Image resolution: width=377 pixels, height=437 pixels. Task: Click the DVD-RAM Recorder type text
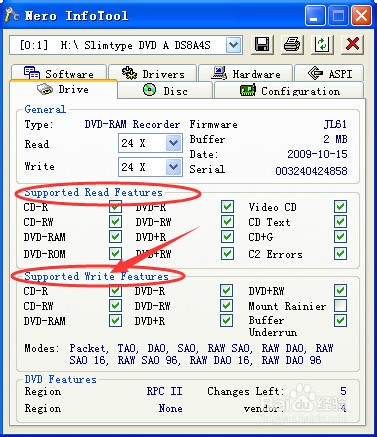pos(132,124)
